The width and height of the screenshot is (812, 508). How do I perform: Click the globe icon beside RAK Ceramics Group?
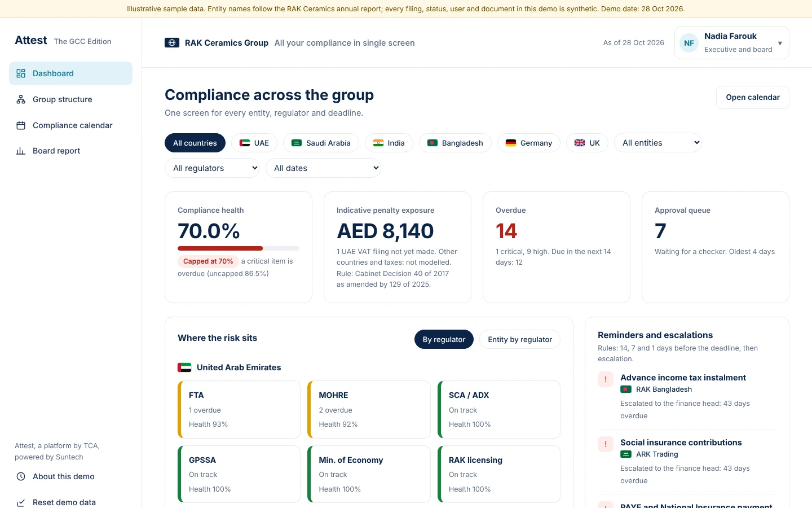click(172, 43)
